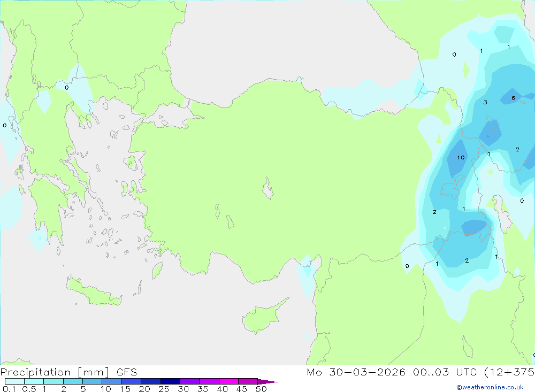Image resolution: width=535 pixels, height=392 pixels.
Task: Click the '45' legend scale label
Action: pos(242,389)
